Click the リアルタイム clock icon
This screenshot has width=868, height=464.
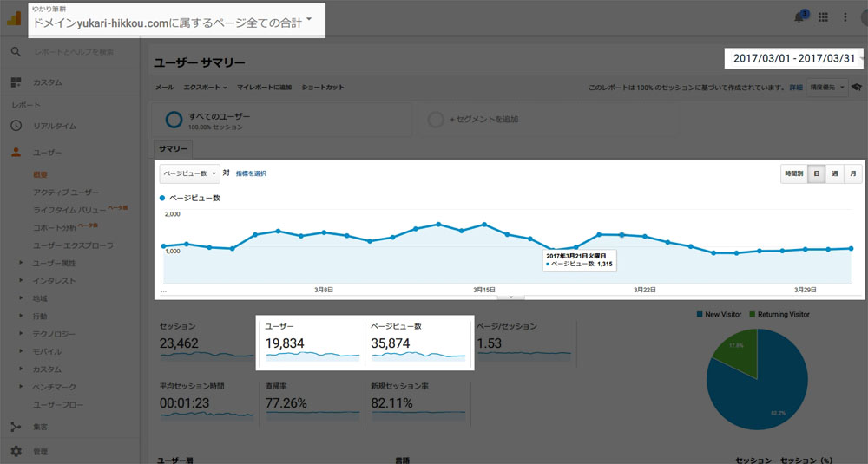pos(16,126)
